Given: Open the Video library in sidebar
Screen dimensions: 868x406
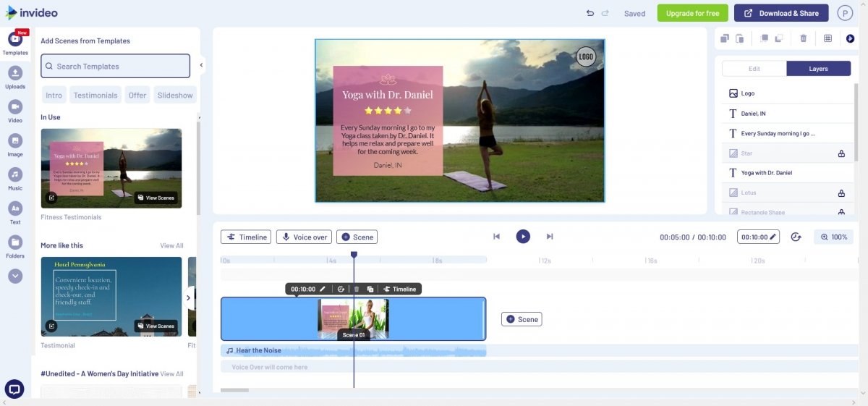Looking at the screenshot, I should click(15, 110).
